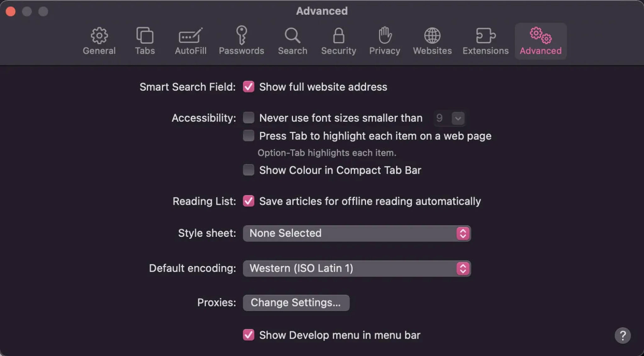Screen dimensions: 644x356
Task: Click Change Settings for Proxies
Action: [296, 302]
